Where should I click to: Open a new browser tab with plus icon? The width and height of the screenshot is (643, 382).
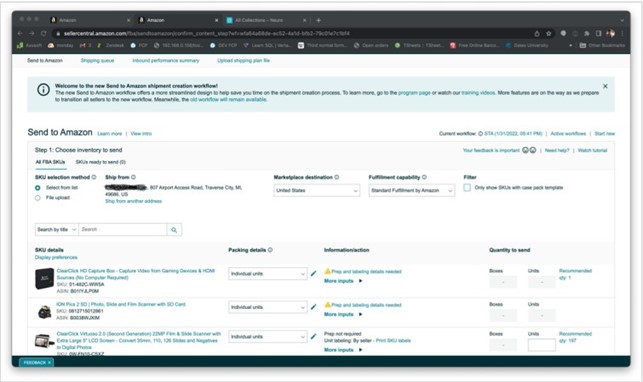tap(318, 20)
